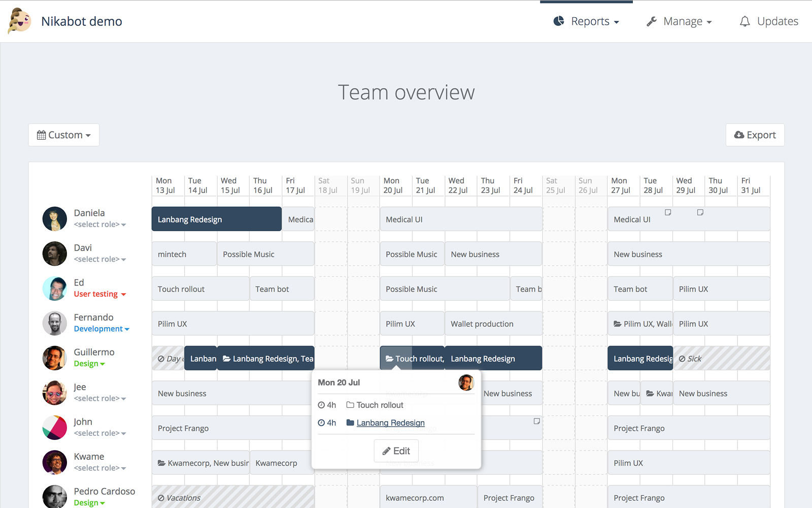The image size is (812, 508).
Task: Open Jee's select role dropdown
Action: point(100,398)
